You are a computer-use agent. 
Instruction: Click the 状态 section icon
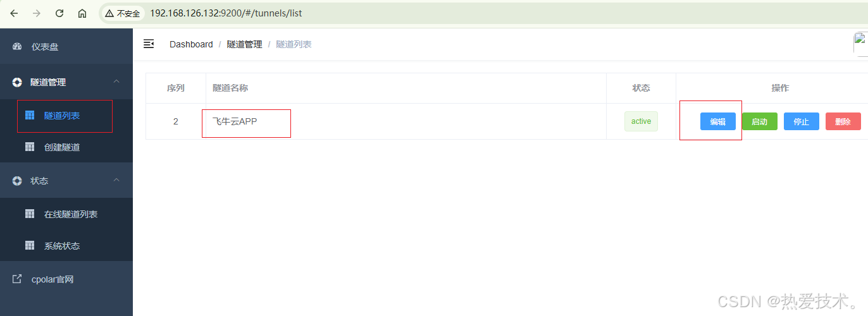pos(17,181)
